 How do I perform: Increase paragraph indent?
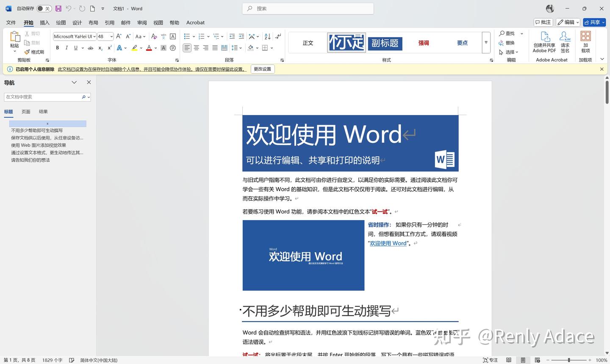[x=241, y=36]
